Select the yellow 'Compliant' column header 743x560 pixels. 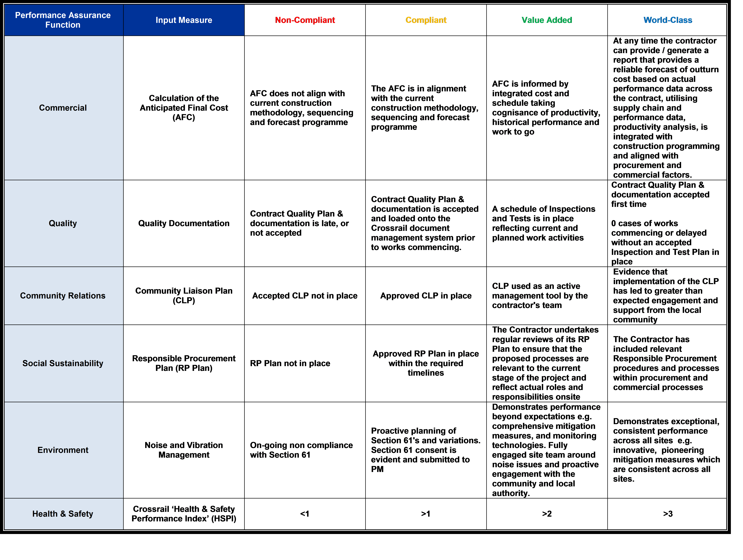click(426, 20)
